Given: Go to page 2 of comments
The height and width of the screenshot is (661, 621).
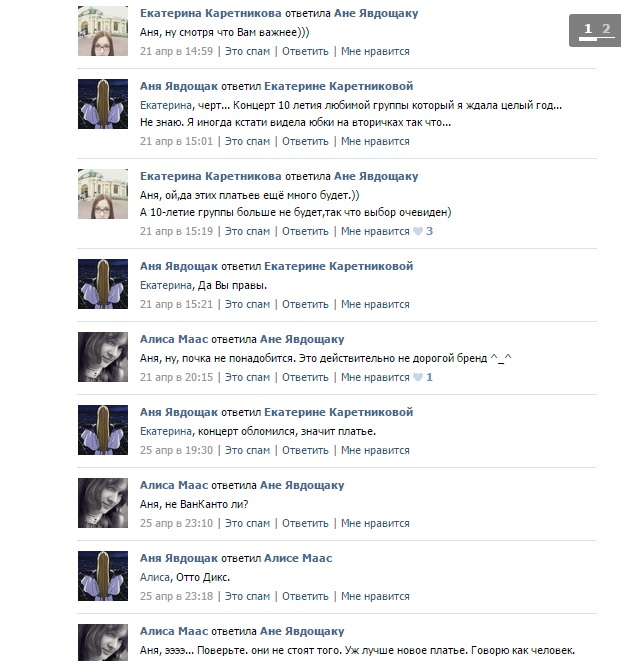Looking at the screenshot, I should [x=606, y=29].
